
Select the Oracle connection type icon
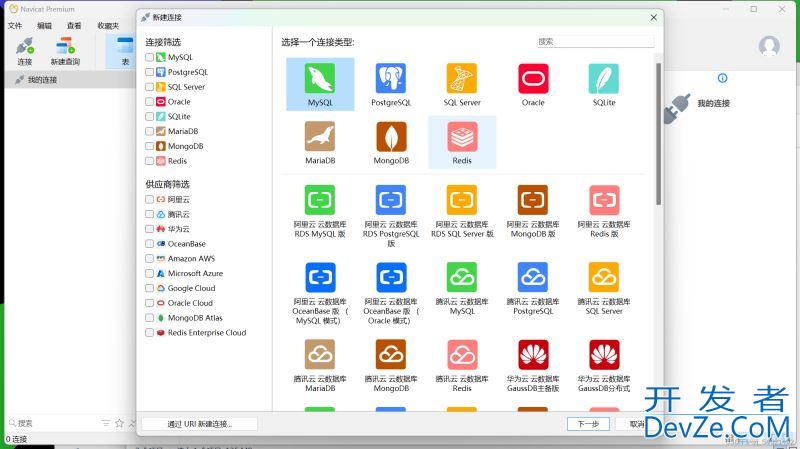point(533,79)
